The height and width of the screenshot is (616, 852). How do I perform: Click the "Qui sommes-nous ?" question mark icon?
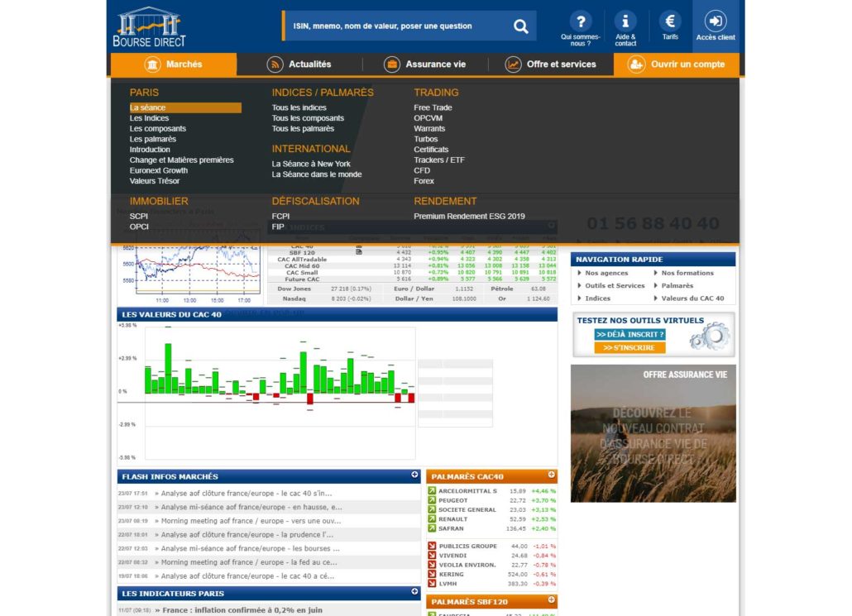(581, 22)
